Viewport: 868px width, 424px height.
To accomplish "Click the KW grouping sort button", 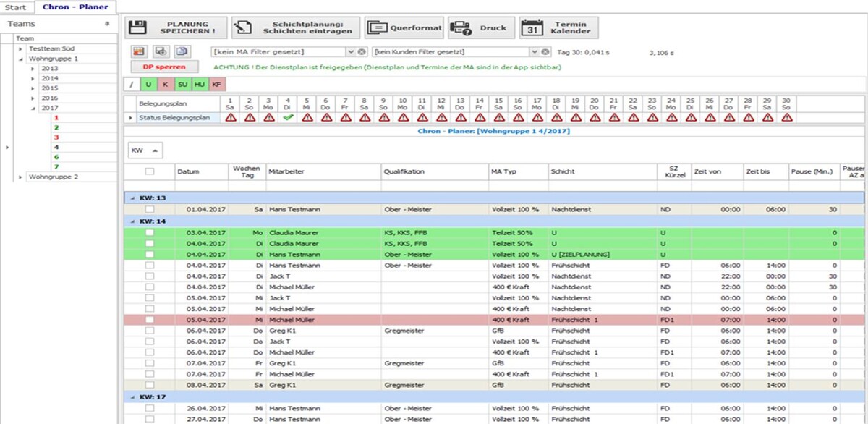I will (x=145, y=150).
